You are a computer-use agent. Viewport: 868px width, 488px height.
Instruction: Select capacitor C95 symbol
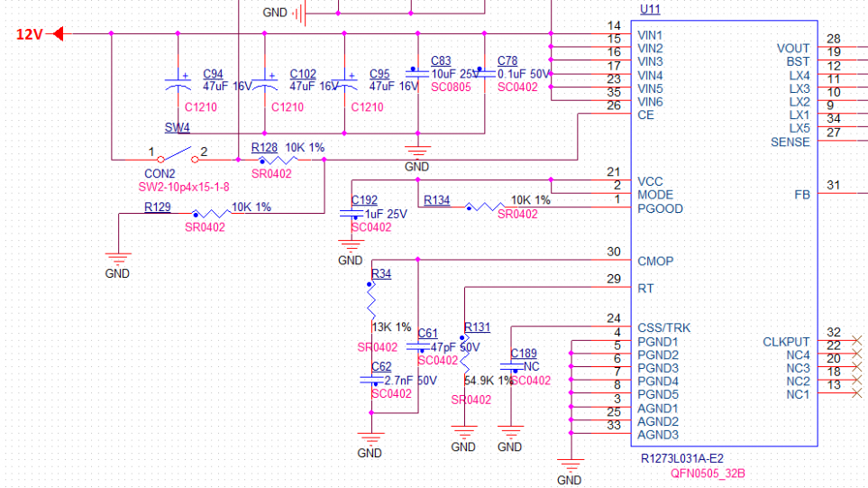click(x=345, y=81)
